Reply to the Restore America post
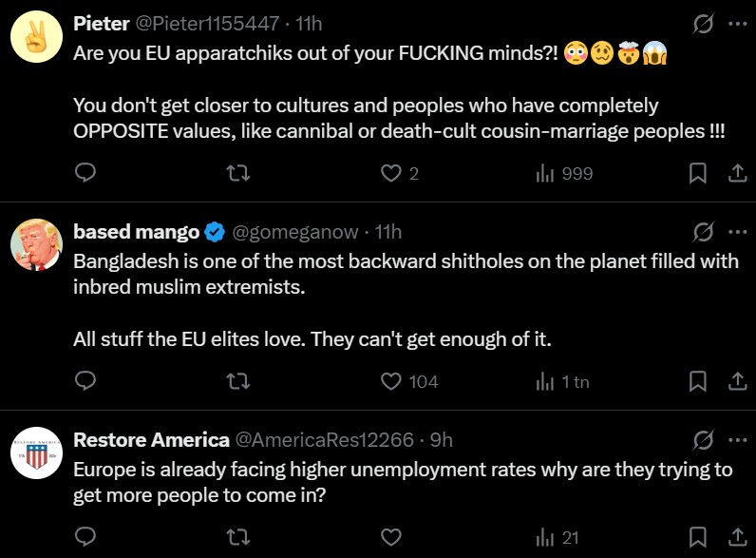 tap(85, 537)
